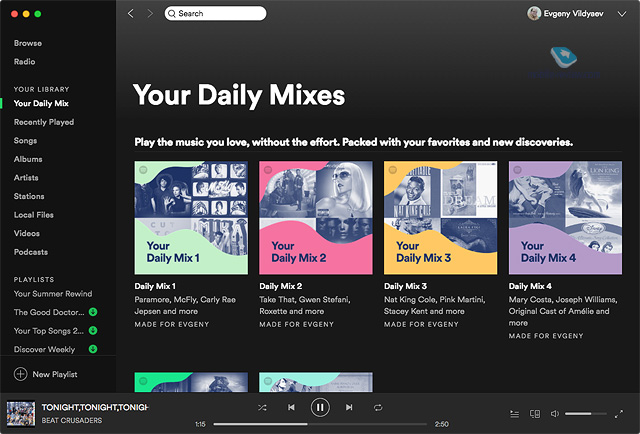Image resolution: width=640 pixels, height=434 pixels.
Task: Click the Daily Mix 3 title link
Action: point(405,286)
